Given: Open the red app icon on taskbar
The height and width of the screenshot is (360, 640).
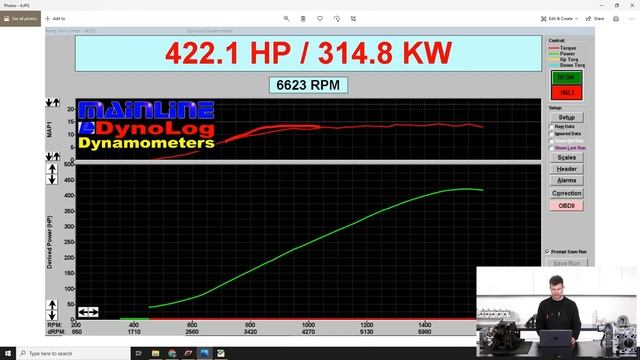Looking at the screenshot, I should tap(188, 353).
